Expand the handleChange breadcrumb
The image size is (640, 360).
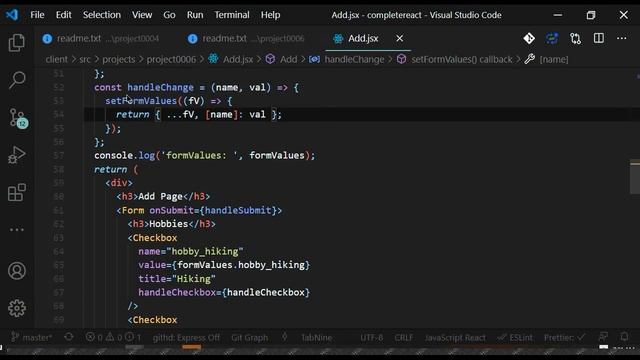tap(354, 59)
